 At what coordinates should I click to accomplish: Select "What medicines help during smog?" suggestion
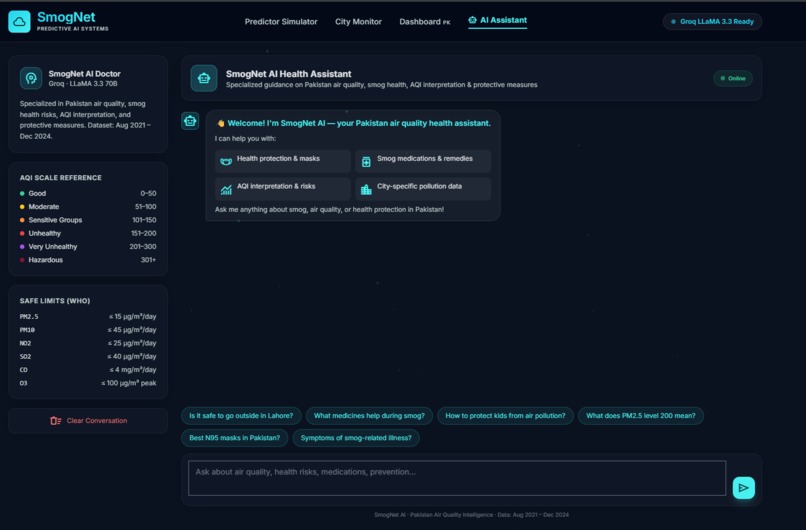369,416
